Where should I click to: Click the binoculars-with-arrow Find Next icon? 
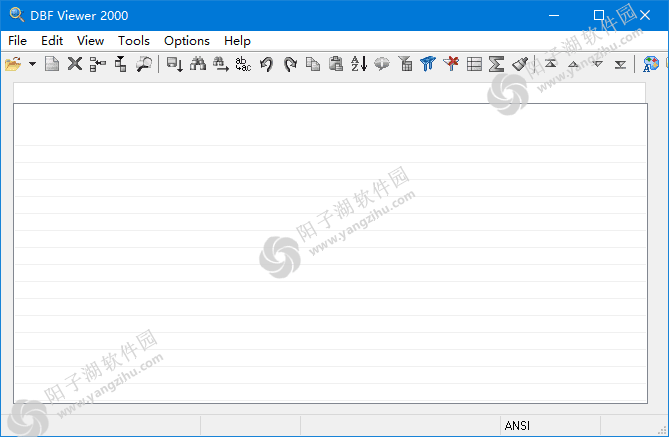(x=221, y=64)
